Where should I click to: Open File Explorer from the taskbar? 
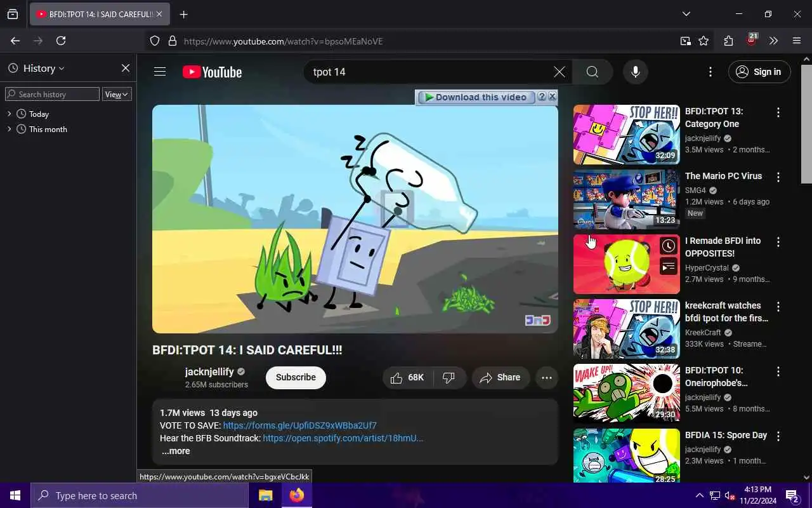(x=265, y=495)
